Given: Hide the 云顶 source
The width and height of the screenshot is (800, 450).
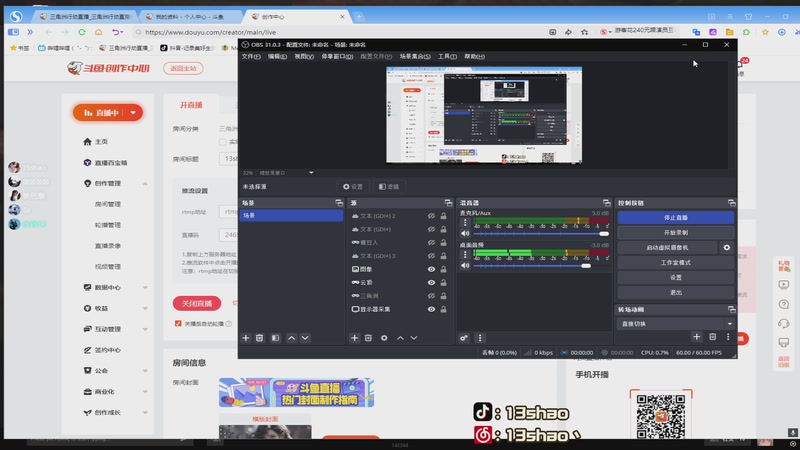Looking at the screenshot, I should [431, 283].
